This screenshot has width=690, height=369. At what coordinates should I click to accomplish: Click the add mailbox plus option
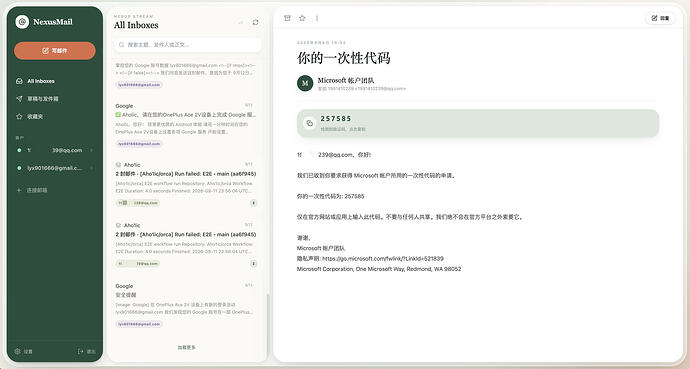point(32,190)
